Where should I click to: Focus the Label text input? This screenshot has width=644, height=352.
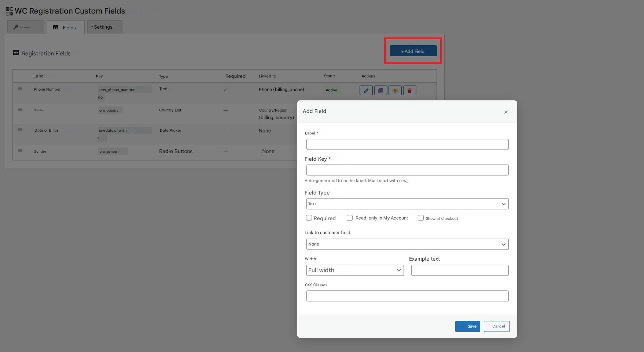407,144
